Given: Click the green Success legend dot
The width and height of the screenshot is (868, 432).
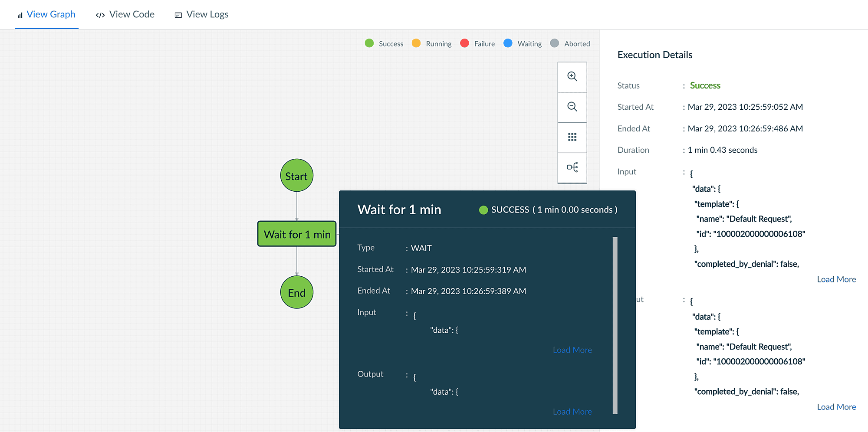Looking at the screenshot, I should (369, 43).
